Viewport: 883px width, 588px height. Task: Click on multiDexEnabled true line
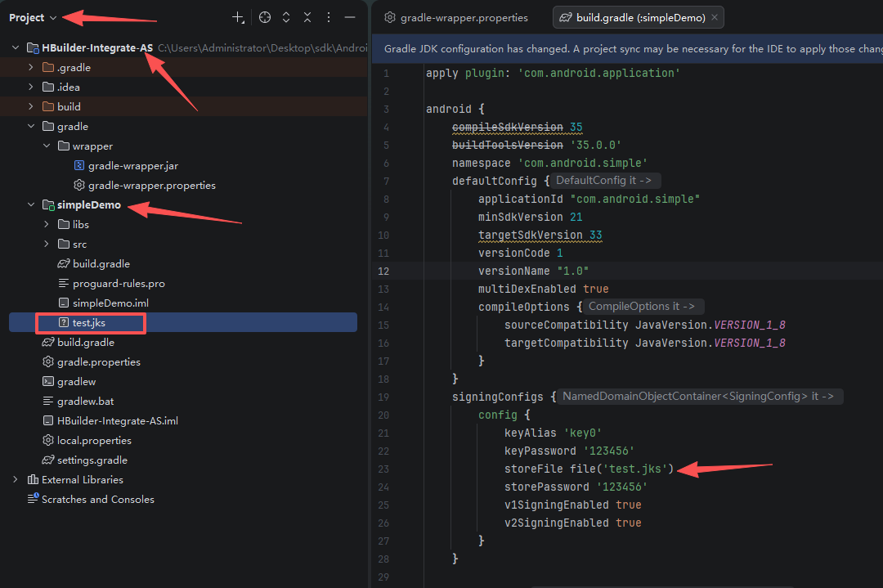[x=544, y=289]
